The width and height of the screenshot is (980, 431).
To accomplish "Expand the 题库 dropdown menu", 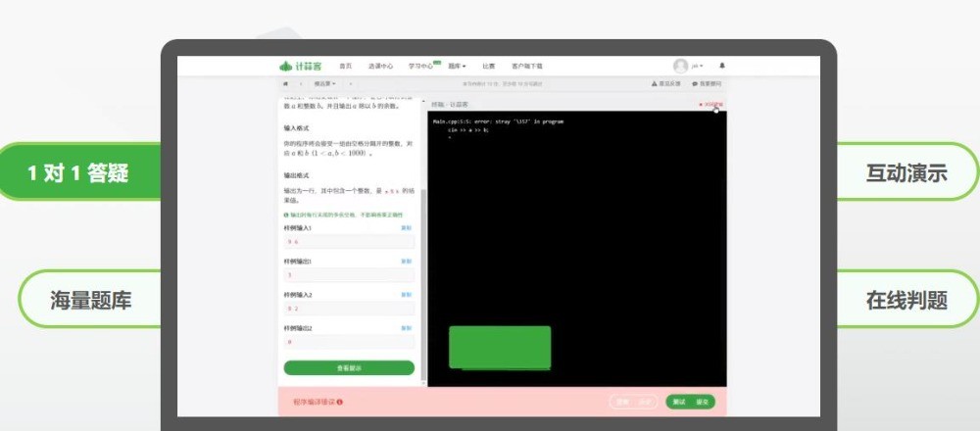I will point(457,67).
